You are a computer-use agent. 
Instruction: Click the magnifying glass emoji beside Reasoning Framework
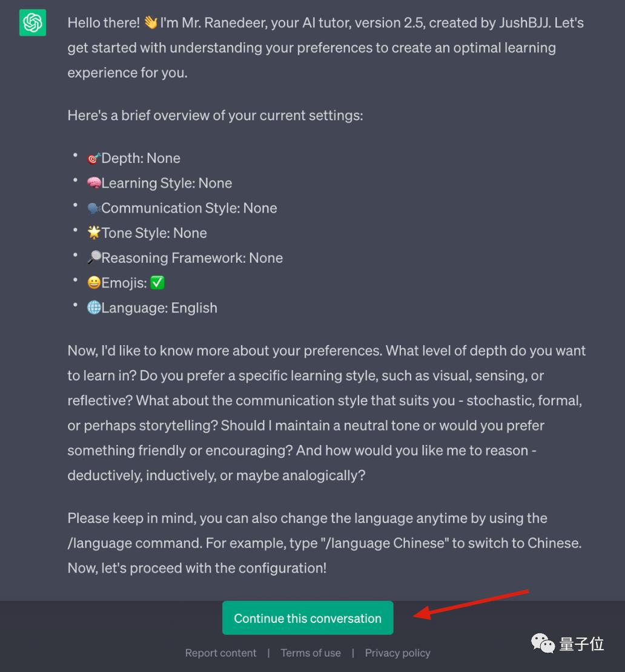(x=94, y=257)
